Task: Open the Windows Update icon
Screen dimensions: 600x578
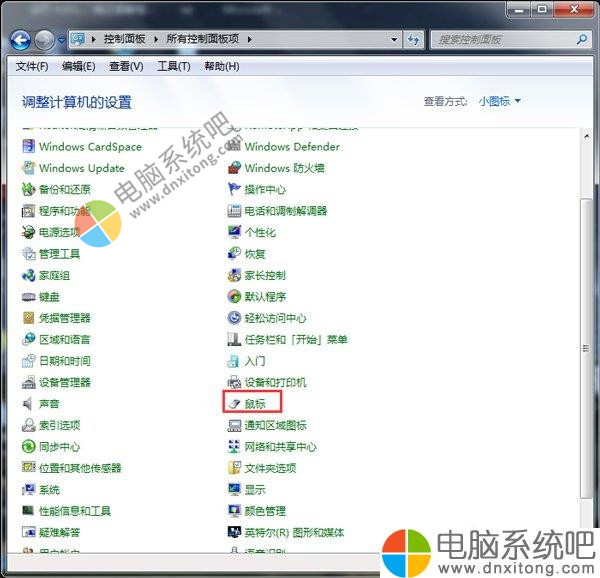Action: point(28,168)
